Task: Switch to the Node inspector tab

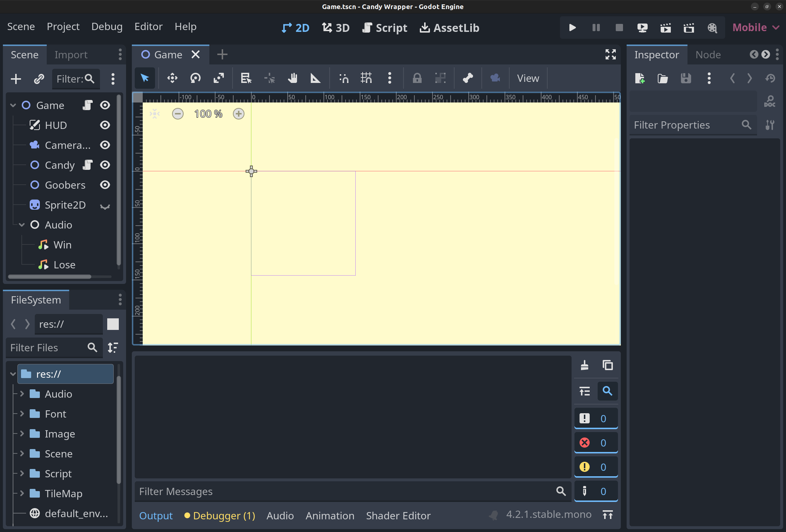Action: pos(708,54)
